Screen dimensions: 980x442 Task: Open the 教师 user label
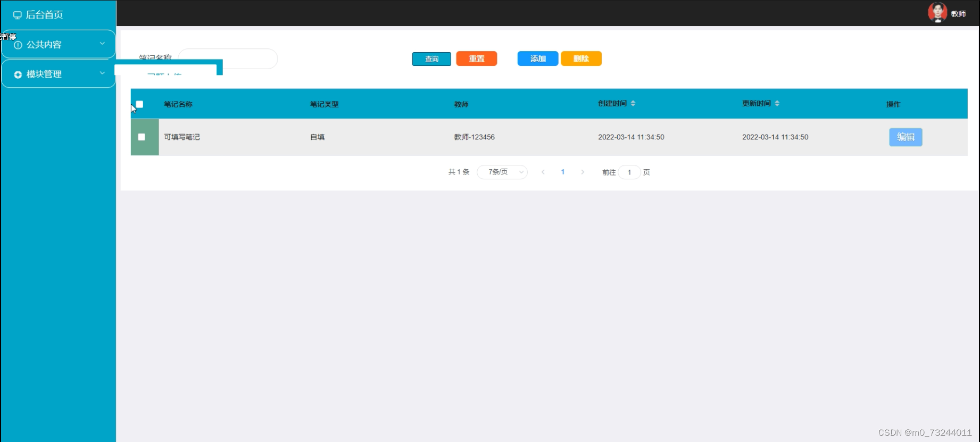click(959, 14)
